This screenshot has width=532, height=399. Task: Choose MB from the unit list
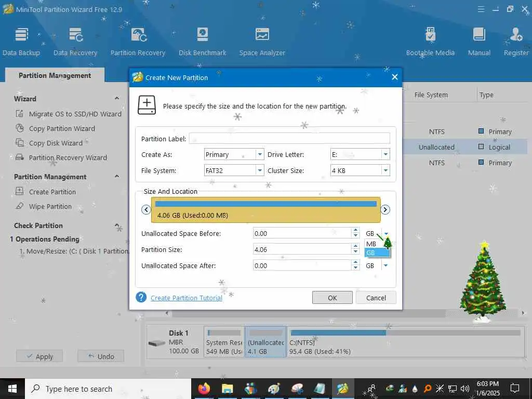pos(377,244)
